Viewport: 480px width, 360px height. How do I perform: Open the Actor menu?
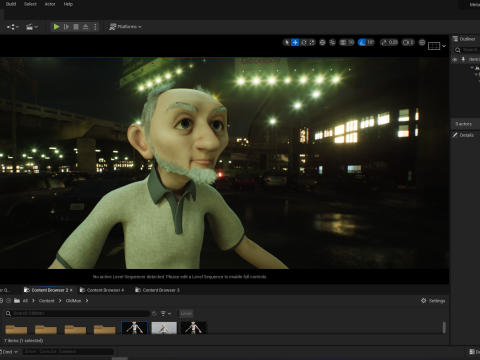(x=50, y=4)
